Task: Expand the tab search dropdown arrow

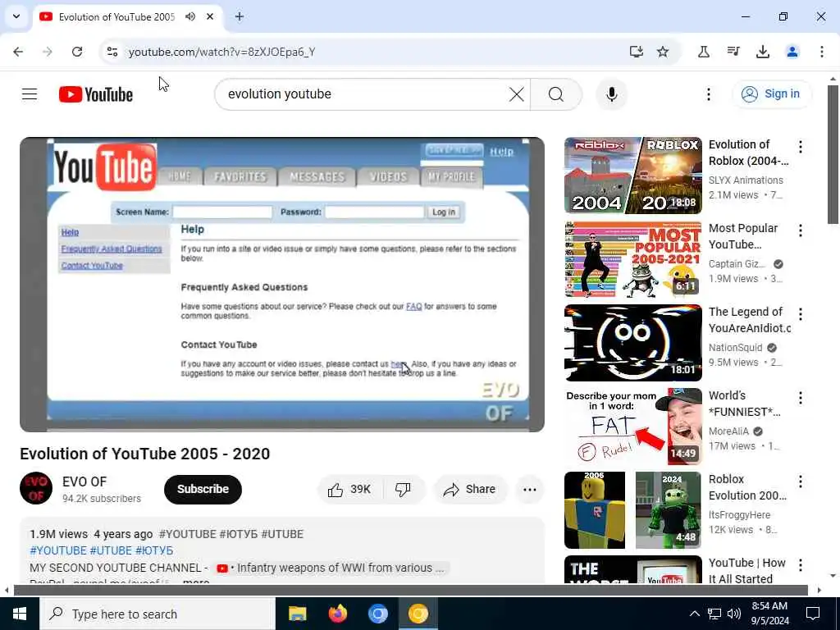Action: coord(16,16)
